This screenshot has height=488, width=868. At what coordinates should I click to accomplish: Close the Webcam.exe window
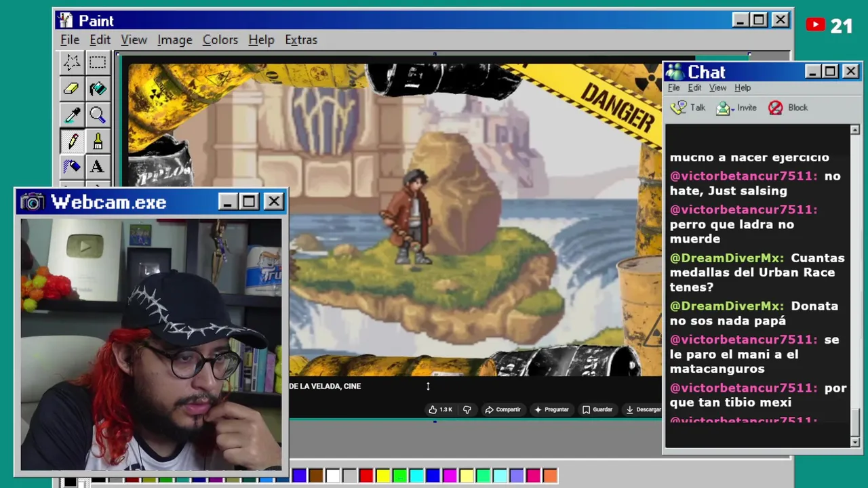pyautogui.click(x=273, y=201)
